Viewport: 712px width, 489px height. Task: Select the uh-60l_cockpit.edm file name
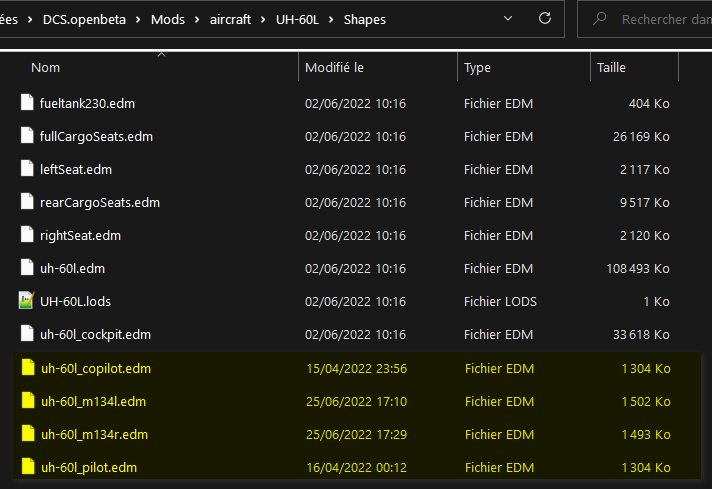[x=95, y=335]
